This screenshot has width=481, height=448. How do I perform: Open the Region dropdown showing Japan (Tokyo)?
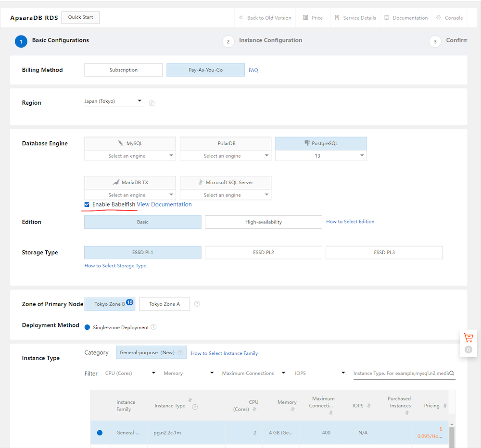click(114, 101)
